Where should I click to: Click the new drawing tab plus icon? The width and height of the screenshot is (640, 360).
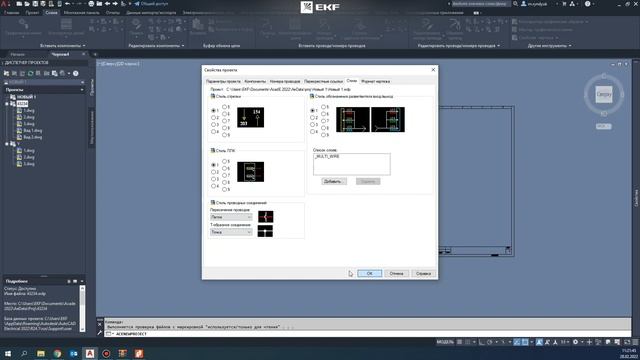[95, 54]
